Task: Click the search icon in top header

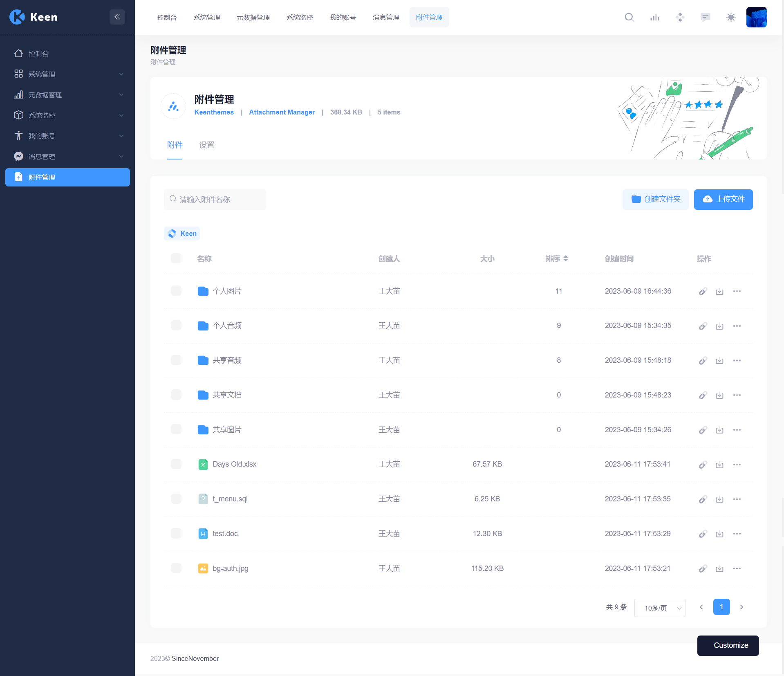Action: pos(629,17)
